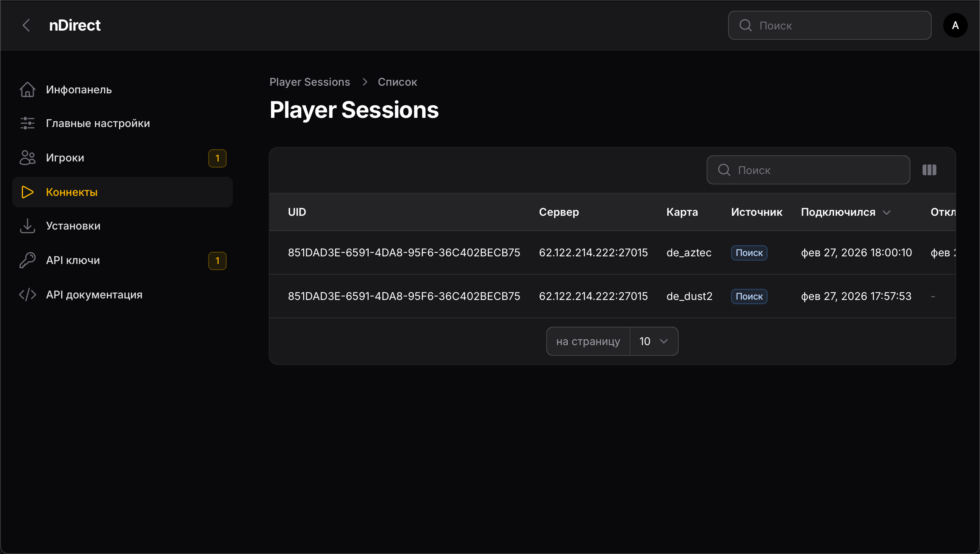Open the user avatar A button
Viewport: 980px width, 554px height.
point(955,25)
